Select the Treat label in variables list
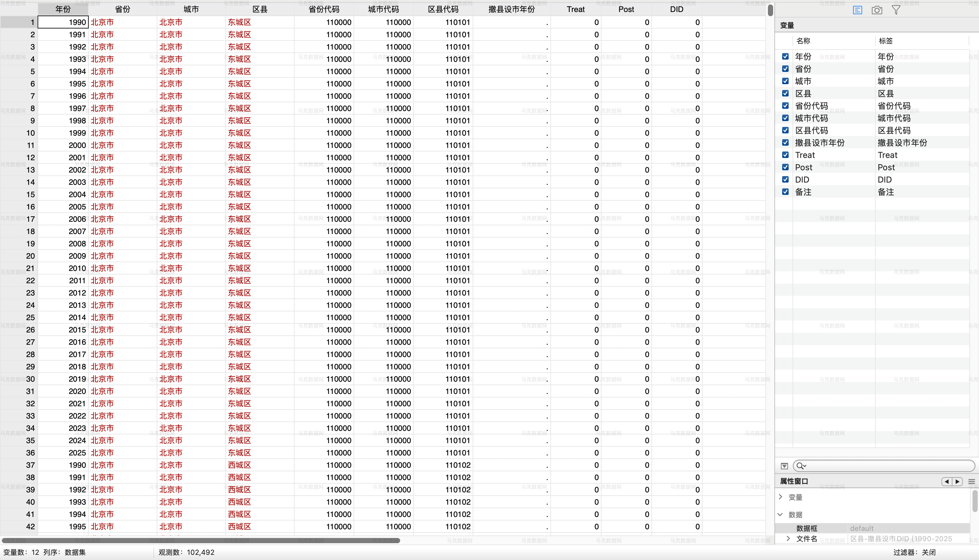 (887, 155)
